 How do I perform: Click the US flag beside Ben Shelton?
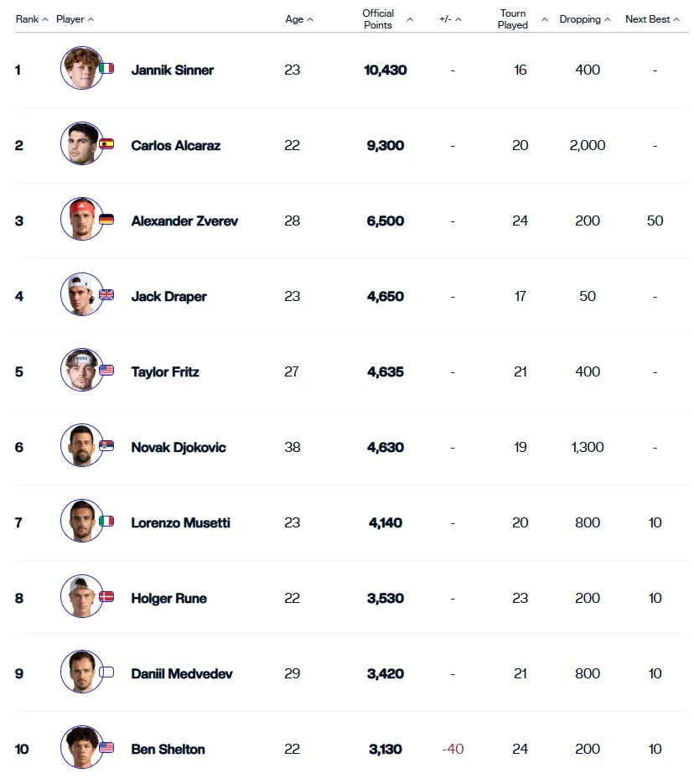pos(106,748)
